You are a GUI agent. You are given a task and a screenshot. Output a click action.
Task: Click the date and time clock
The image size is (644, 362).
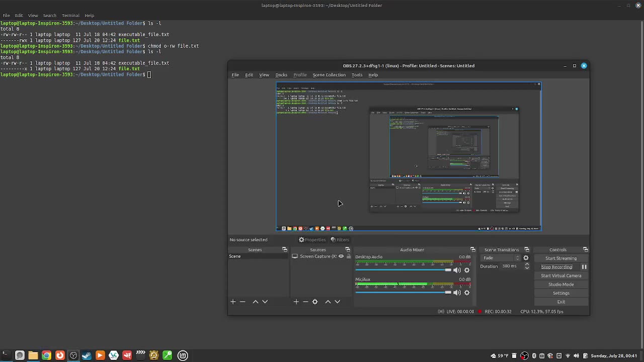(614, 356)
